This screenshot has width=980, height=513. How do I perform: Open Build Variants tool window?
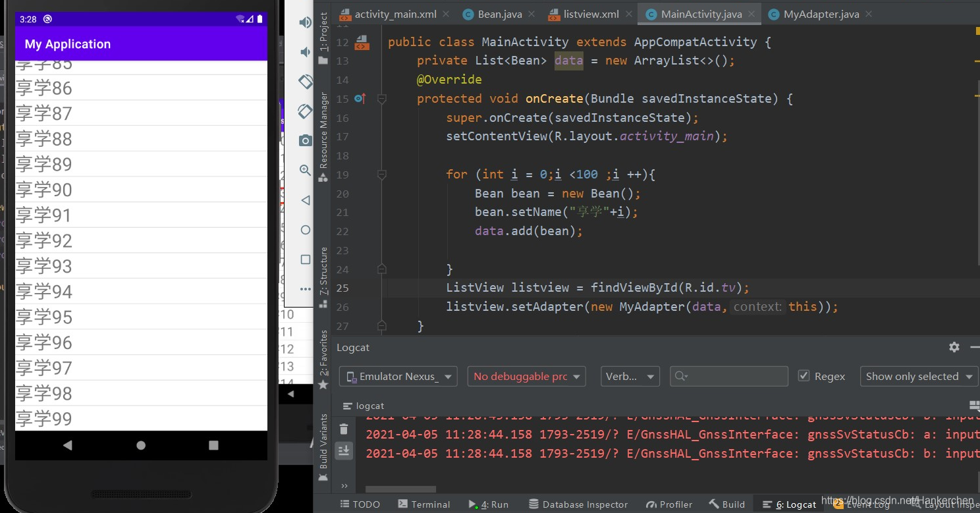[323, 446]
